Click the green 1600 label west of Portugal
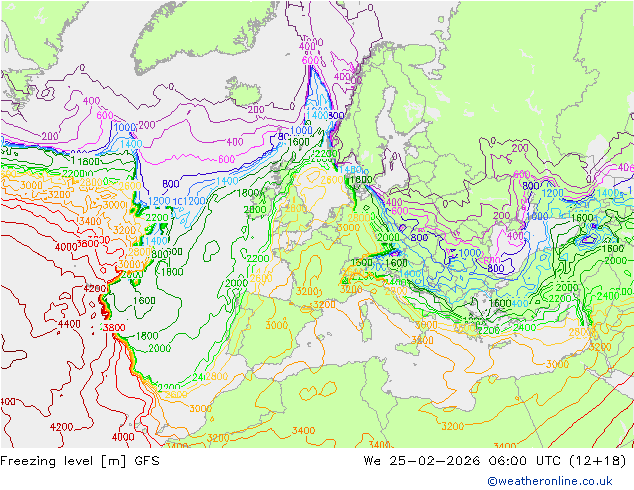 [x=144, y=300]
